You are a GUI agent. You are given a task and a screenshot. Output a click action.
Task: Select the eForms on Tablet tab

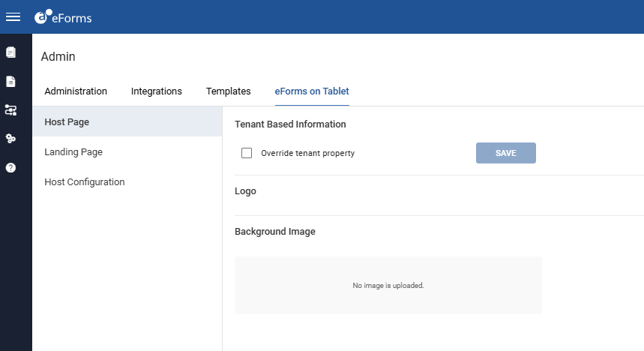pos(312,91)
